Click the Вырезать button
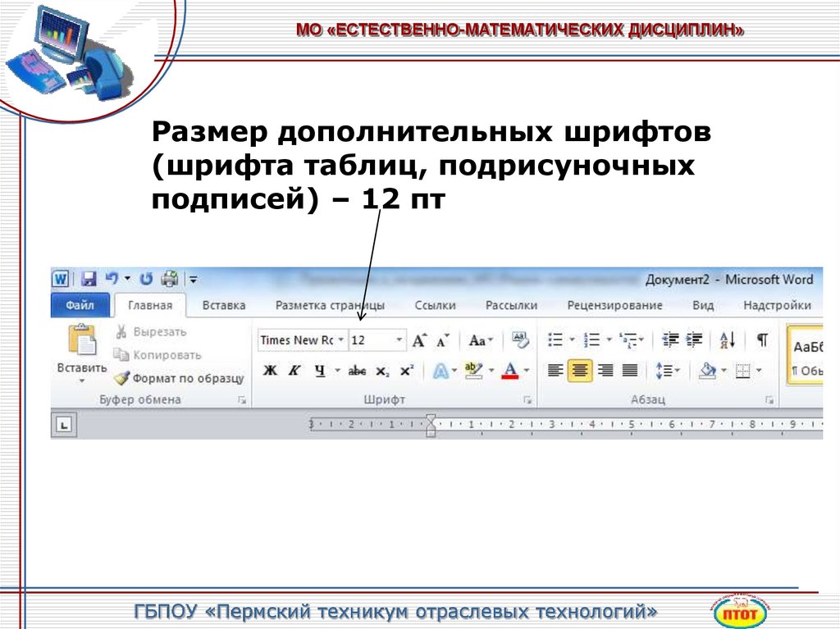Viewport: 840px width, 629px height. [x=151, y=332]
